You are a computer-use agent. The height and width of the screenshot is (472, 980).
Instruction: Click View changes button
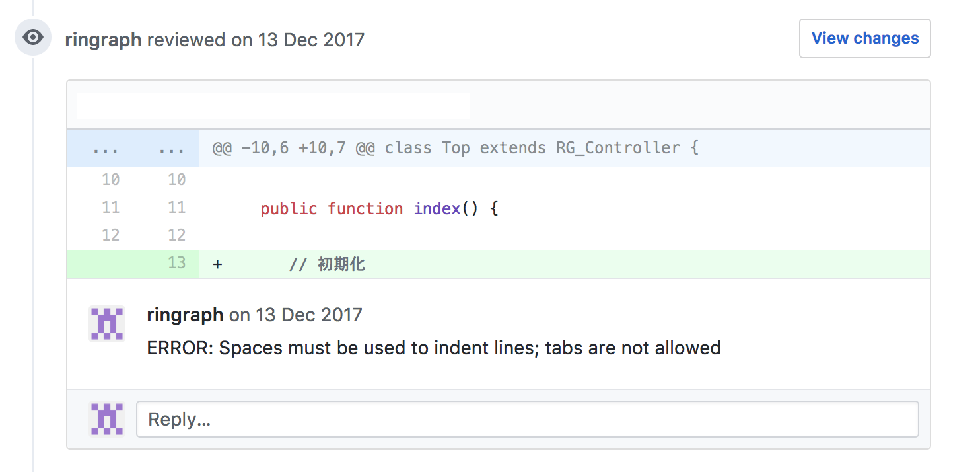tap(865, 38)
